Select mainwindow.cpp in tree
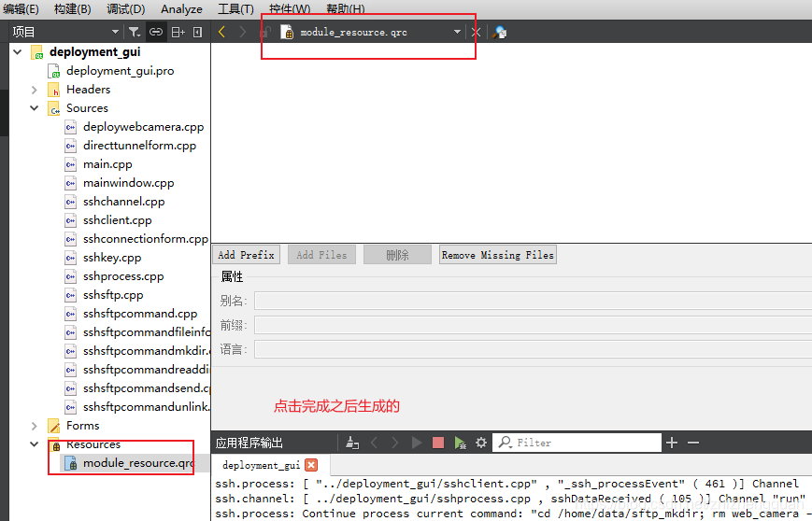The width and height of the screenshot is (812, 521). tap(128, 183)
